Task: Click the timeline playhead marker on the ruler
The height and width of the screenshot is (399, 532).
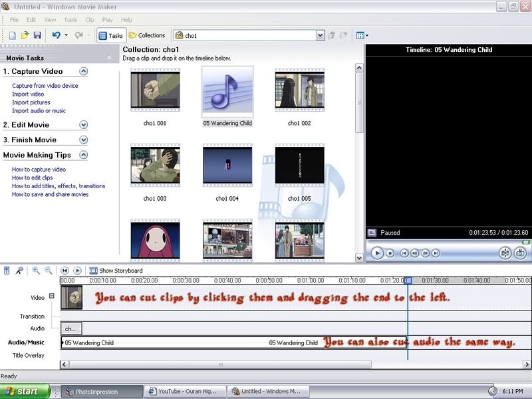Action: point(408,280)
